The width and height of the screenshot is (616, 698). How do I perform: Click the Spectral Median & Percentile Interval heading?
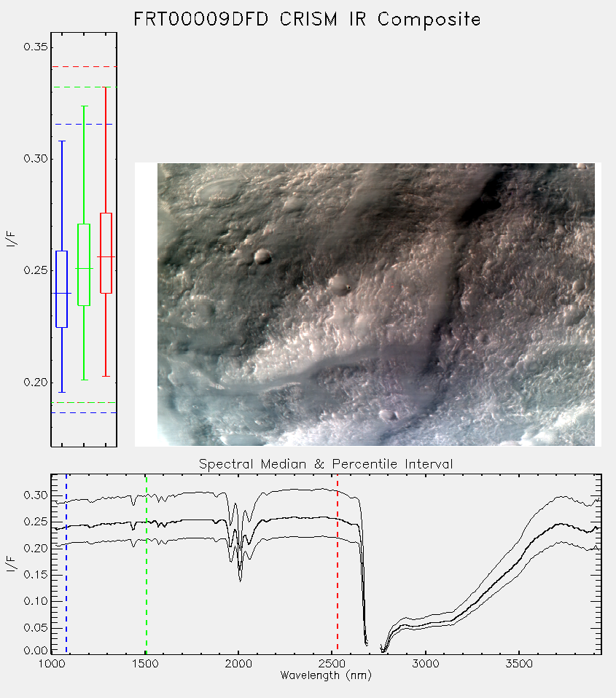coord(326,464)
